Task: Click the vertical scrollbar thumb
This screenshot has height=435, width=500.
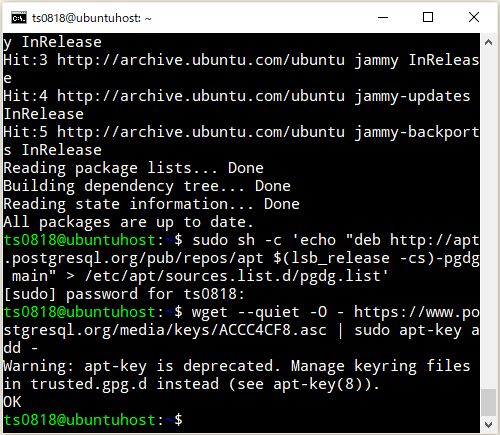Action: click(x=489, y=402)
